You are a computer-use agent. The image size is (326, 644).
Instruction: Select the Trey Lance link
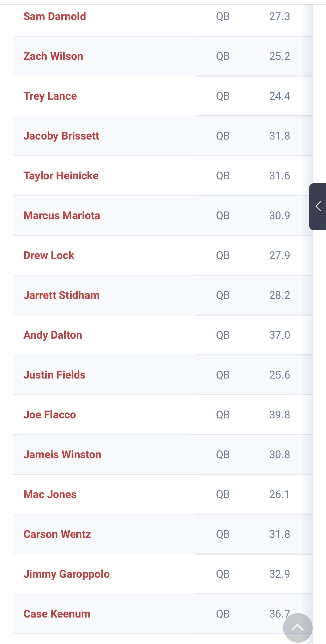[50, 96]
